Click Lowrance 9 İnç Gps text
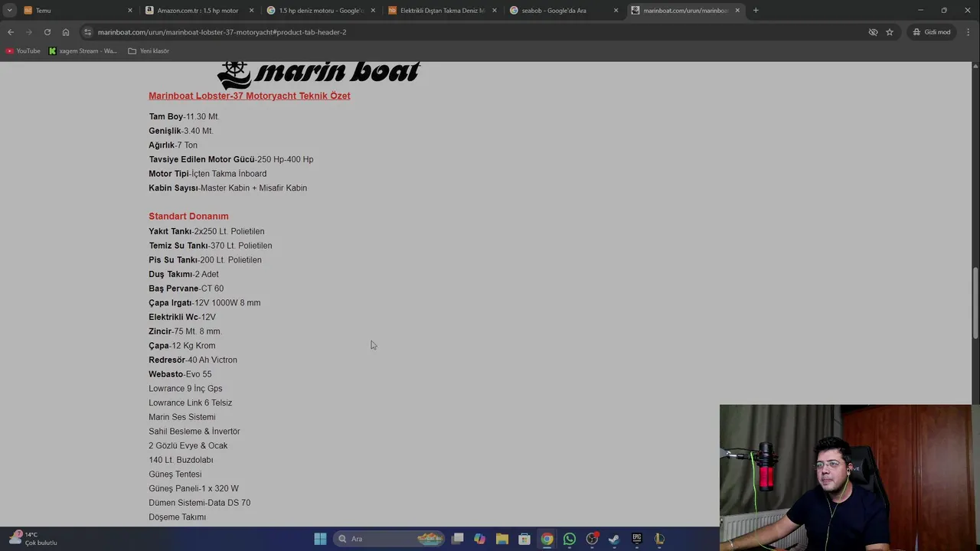Screen dimensions: 980x551 [185, 389]
